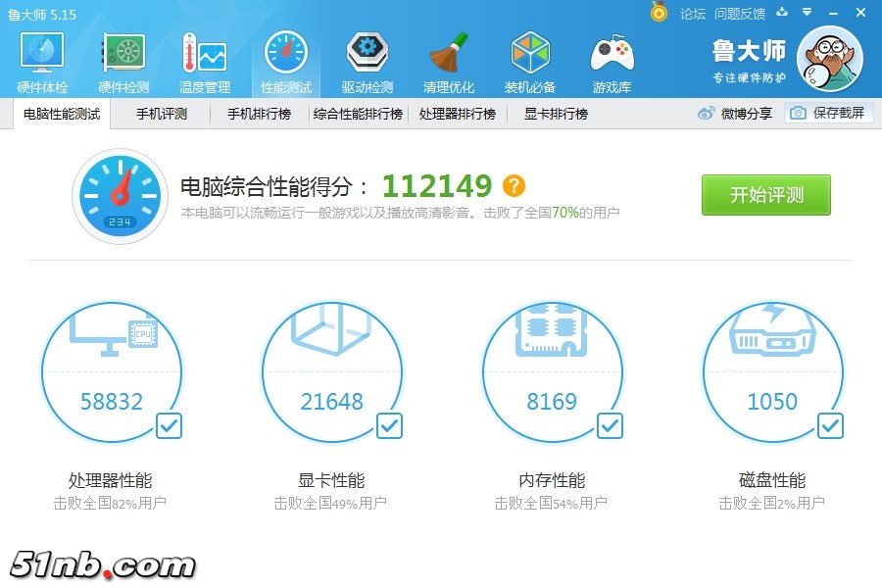The height and width of the screenshot is (588, 882).
Task: Click the processor score circle 58832
Action: 112,371
